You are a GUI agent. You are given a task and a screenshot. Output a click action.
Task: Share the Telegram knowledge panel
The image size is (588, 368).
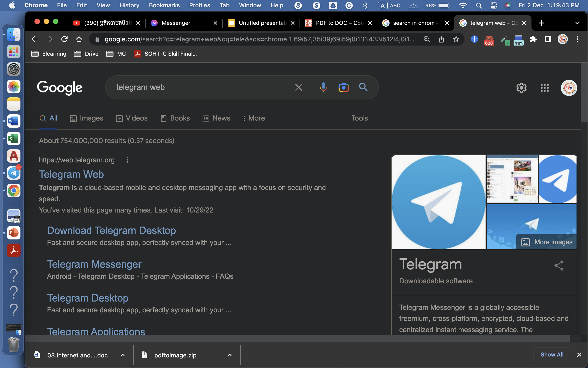point(559,265)
